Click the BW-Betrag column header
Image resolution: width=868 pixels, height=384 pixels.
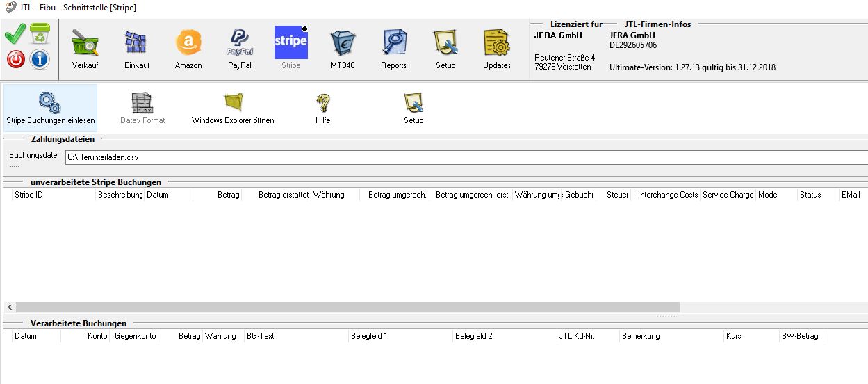(801, 336)
